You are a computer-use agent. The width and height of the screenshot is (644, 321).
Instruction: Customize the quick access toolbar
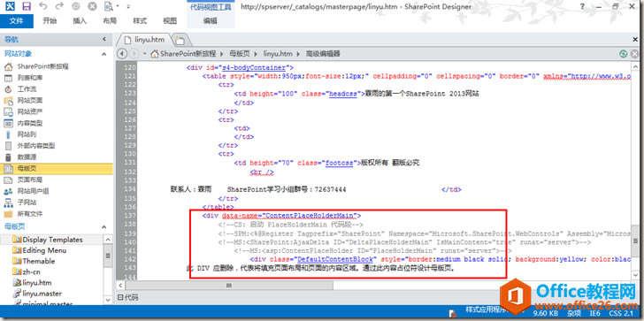pos(128,7)
